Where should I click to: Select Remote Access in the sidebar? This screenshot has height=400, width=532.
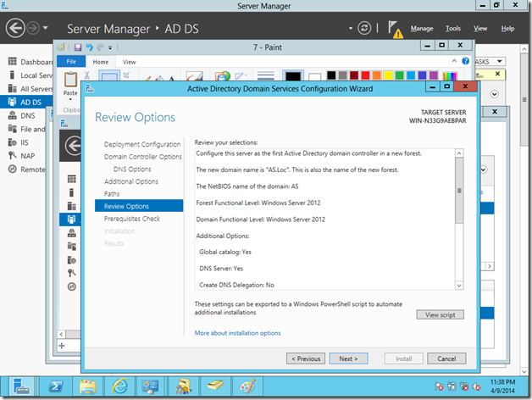[x=26, y=169]
